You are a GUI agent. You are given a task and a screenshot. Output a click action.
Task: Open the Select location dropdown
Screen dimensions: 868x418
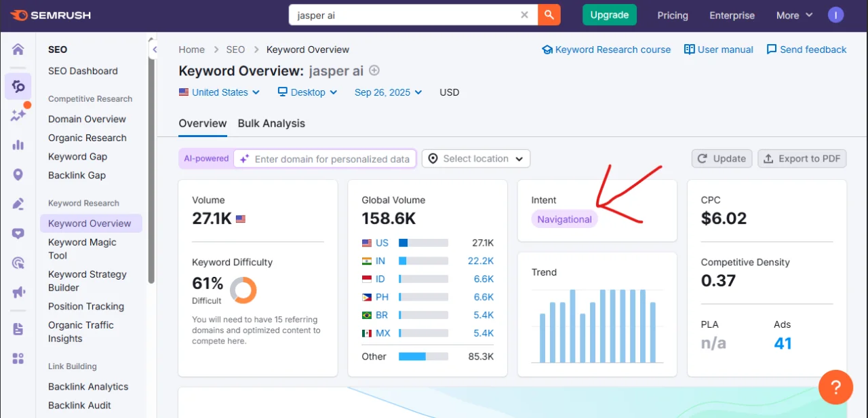[476, 159]
